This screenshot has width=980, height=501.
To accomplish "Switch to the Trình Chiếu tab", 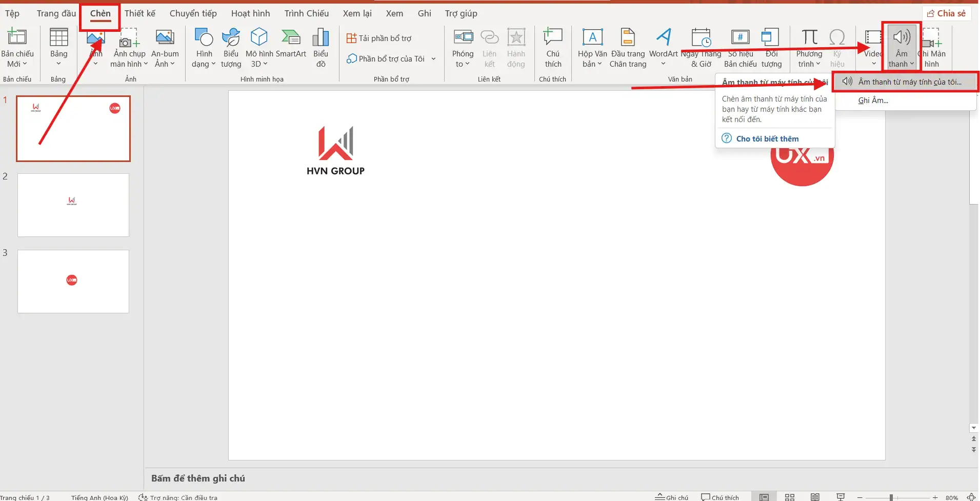I will point(307,13).
